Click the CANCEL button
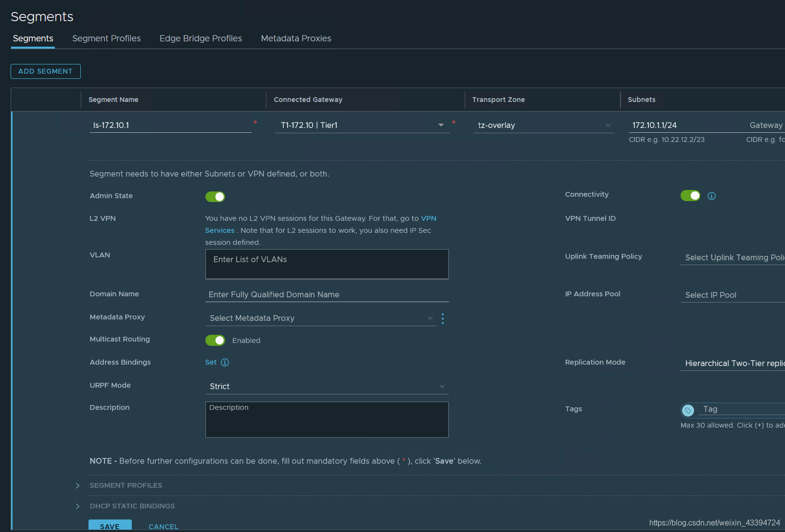Screen dimensions: 785x532 tap(164, 527)
